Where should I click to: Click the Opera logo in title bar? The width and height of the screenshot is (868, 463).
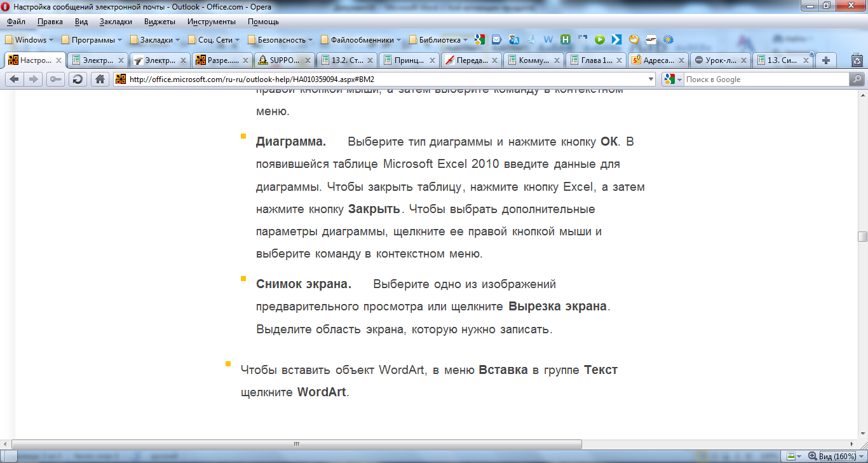6,7
